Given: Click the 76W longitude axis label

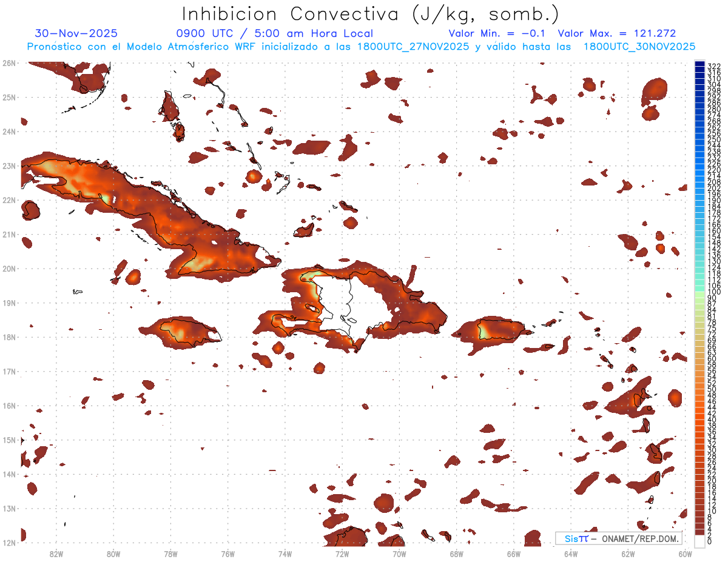Looking at the screenshot, I should pos(227,553).
